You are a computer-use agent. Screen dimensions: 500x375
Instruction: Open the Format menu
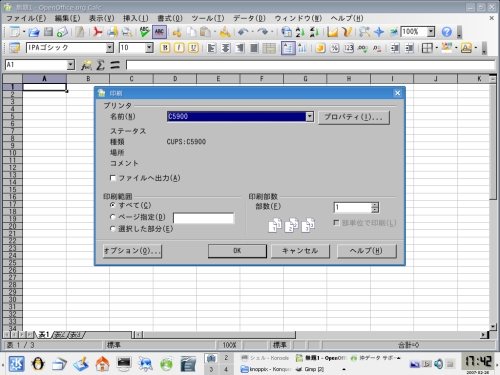coord(170,18)
